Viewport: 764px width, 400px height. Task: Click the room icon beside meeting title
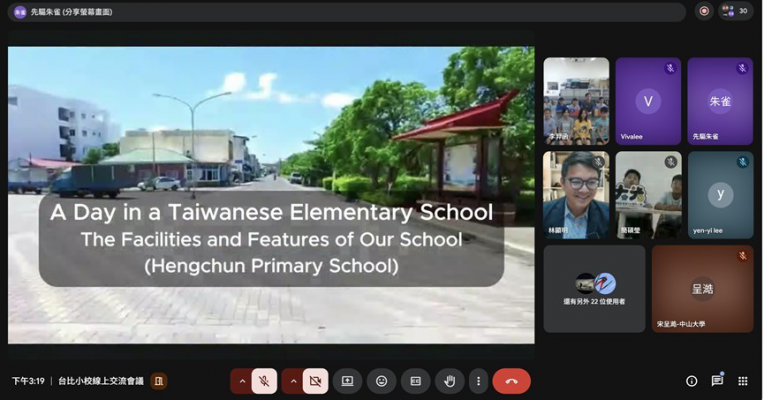[x=159, y=381]
